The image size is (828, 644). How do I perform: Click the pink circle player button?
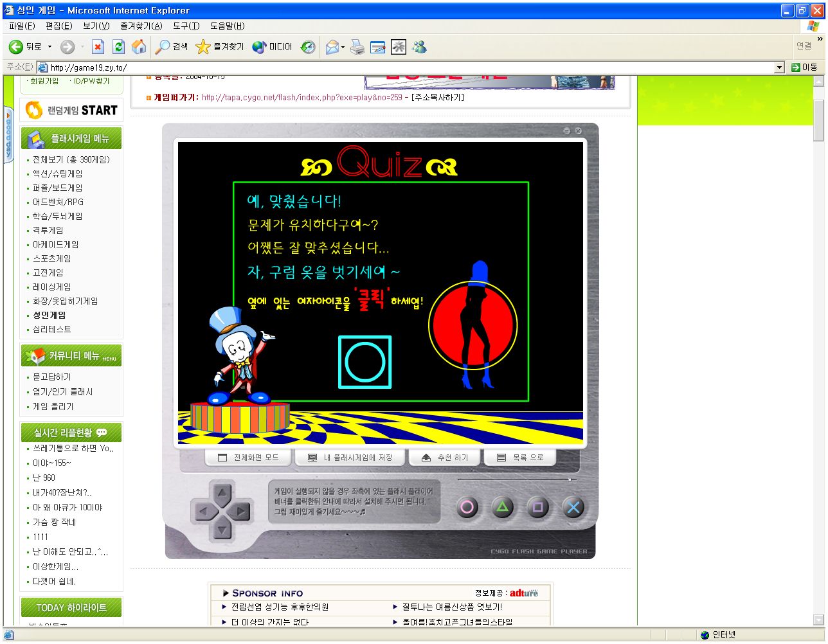(x=467, y=508)
